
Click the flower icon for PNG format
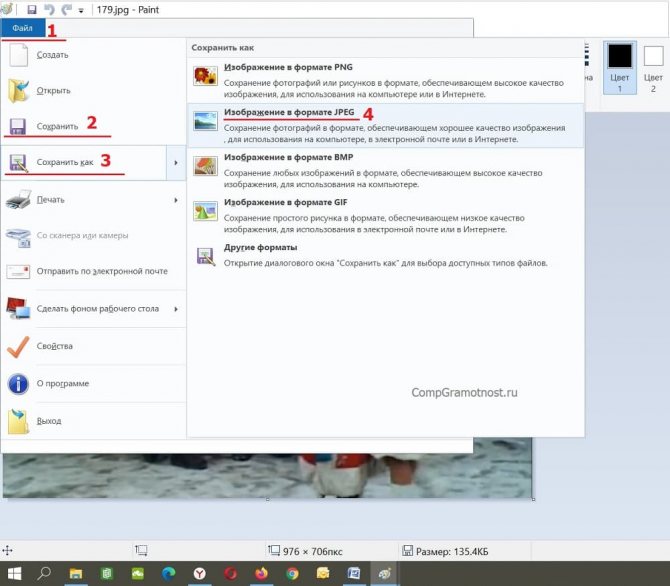click(206, 76)
